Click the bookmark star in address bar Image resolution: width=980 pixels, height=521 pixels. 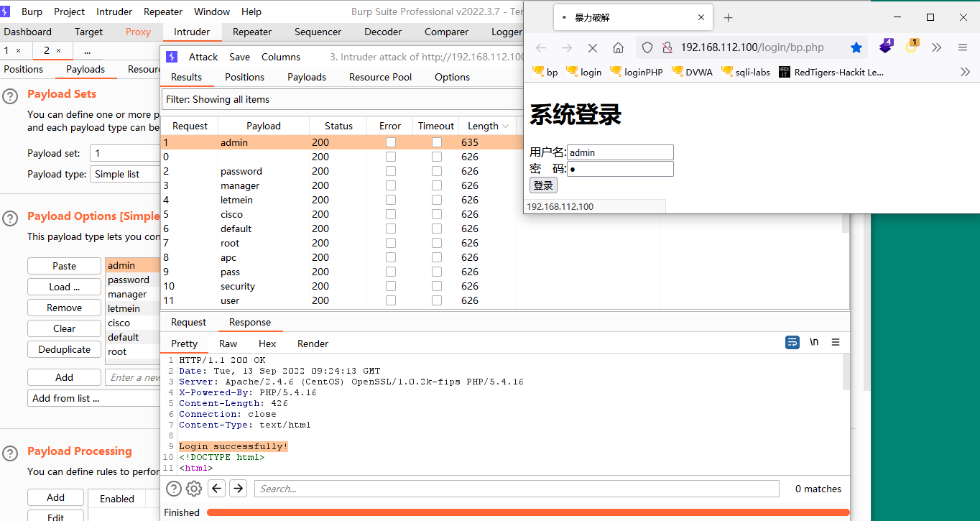tap(856, 48)
